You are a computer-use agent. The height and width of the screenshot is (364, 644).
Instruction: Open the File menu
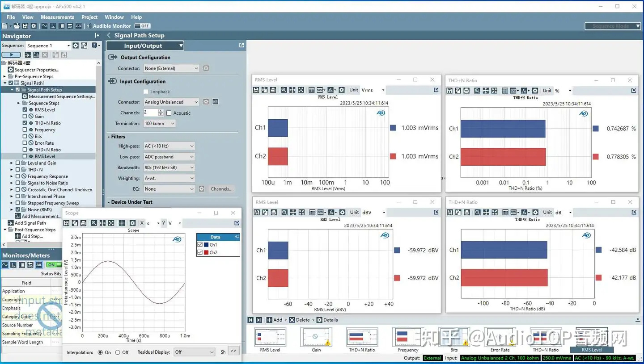pos(11,17)
